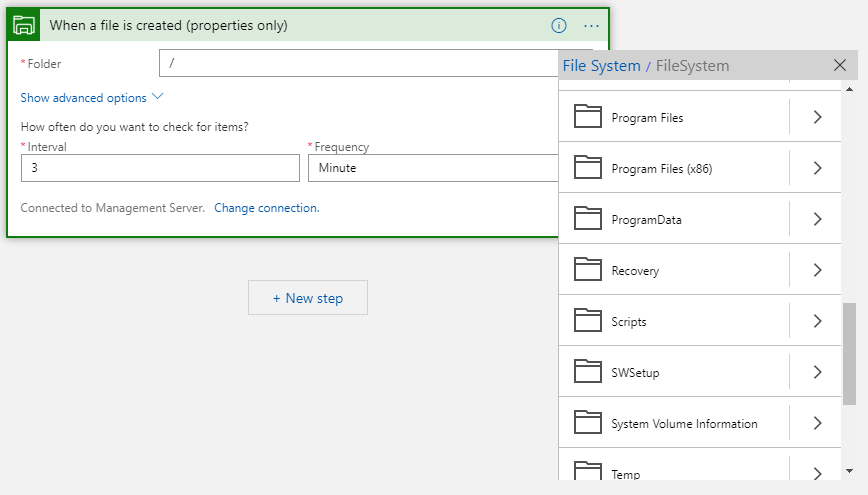The width and height of the screenshot is (868, 495).
Task: Select the ProgramData folder icon
Action: pyautogui.click(x=587, y=219)
